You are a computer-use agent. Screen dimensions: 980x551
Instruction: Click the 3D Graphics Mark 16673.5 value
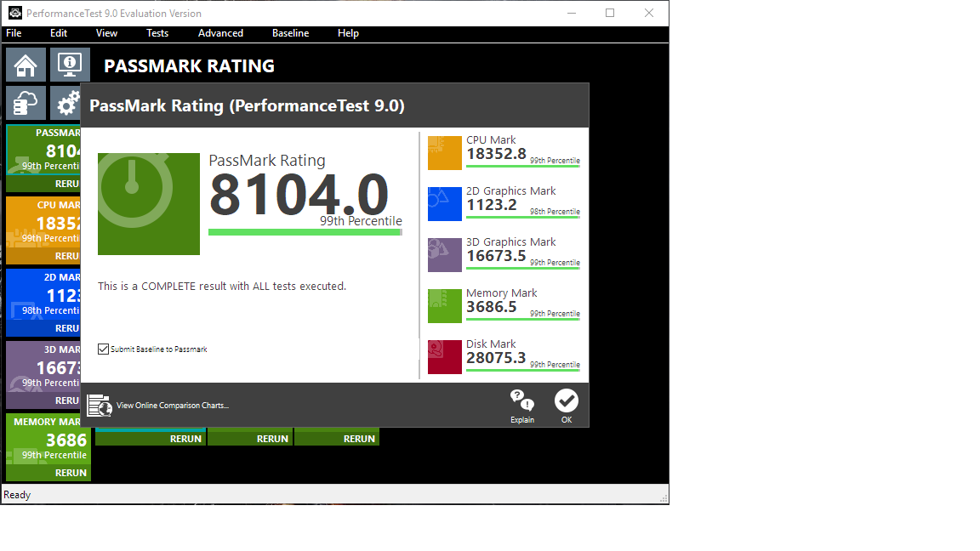[496, 256]
